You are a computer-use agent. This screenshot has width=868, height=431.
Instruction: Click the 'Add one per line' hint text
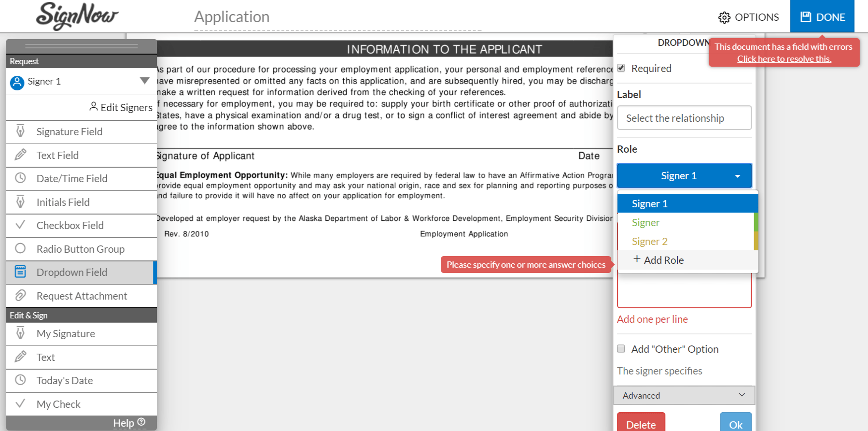652,319
